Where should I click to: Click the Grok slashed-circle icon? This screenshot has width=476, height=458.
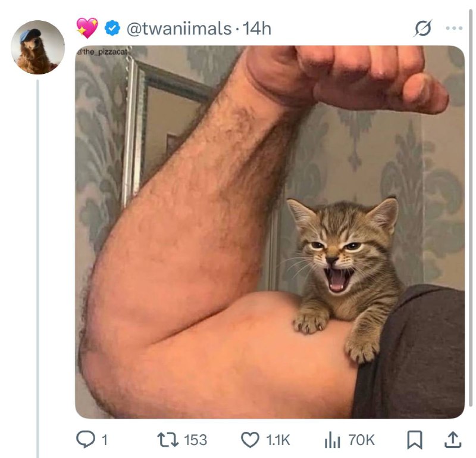click(x=423, y=28)
